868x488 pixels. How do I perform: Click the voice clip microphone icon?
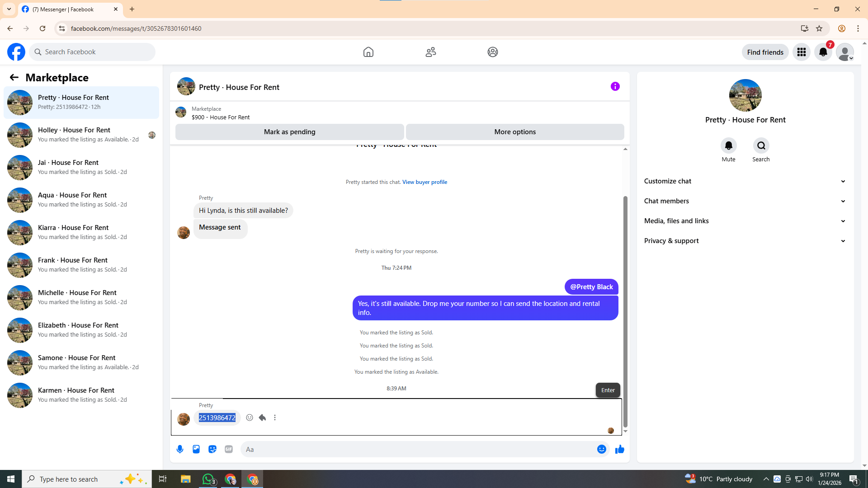180,449
